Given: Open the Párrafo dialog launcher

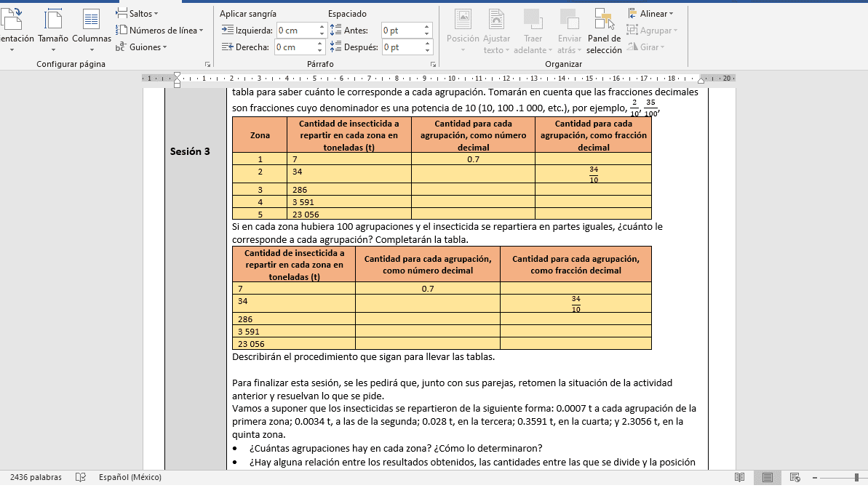Looking at the screenshot, I should (433, 64).
